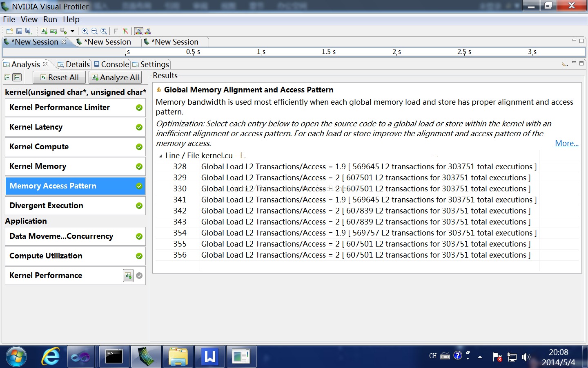Click the Reset All button
Viewport: 588px width, 368px height.
59,77
